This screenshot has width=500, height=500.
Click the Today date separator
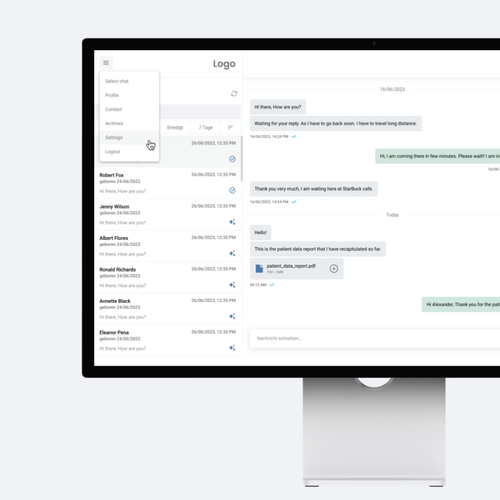(x=392, y=215)
